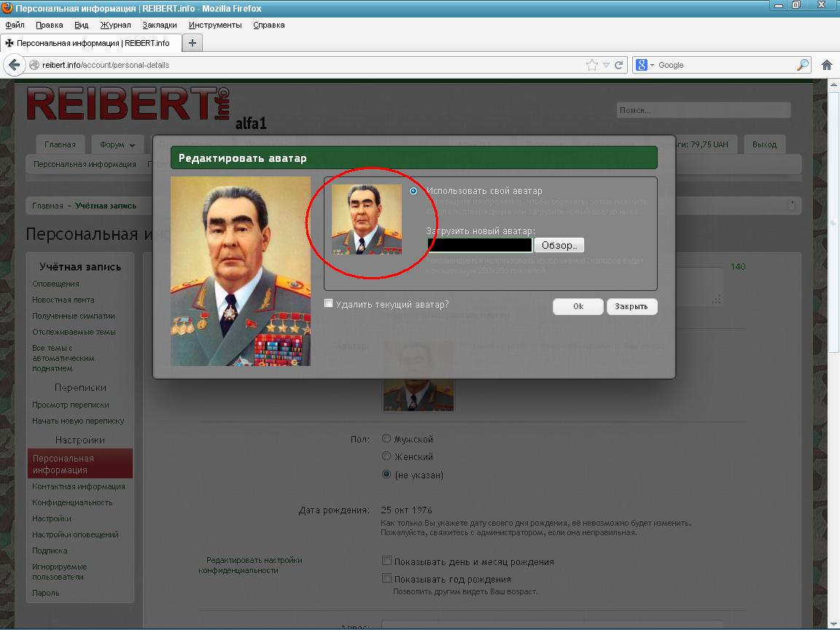
Task: Open the Firefox Home page icon
Action: (827, 65)
